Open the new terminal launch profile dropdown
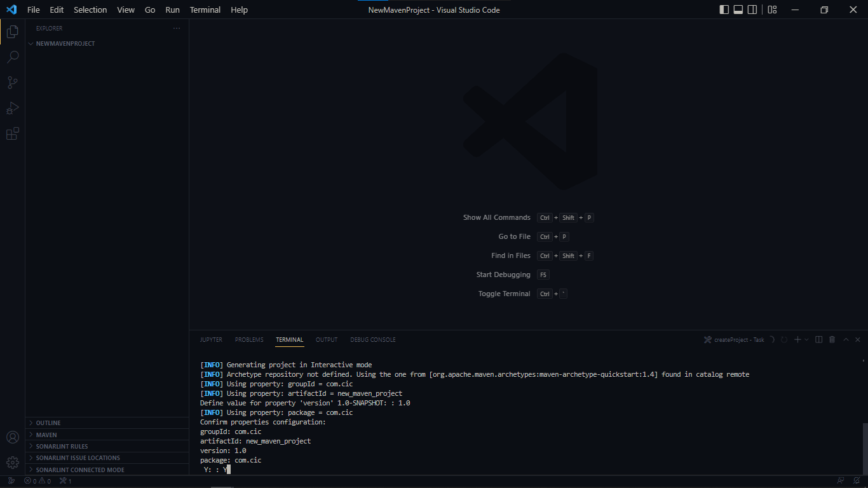This screenshot has width=868, height=488. 807,340
